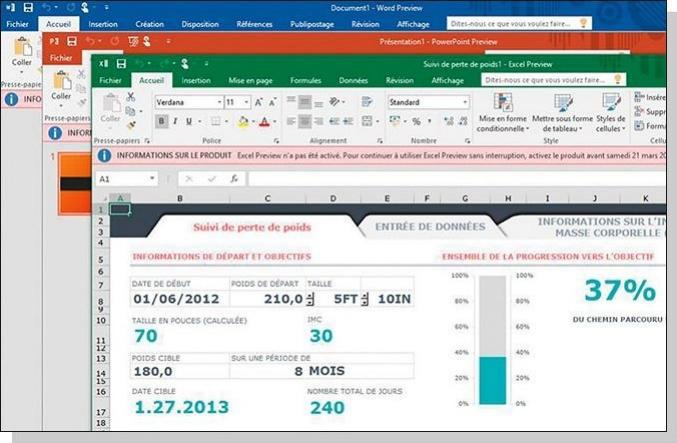The height and width of the screenshot is (443, 677).
Task: Open the Nombre group dialog launcher
Action: [x=468, y=141]
